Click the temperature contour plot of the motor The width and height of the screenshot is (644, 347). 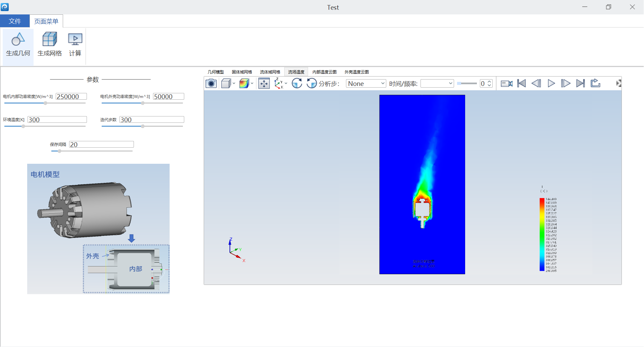(x=422, y=185)
